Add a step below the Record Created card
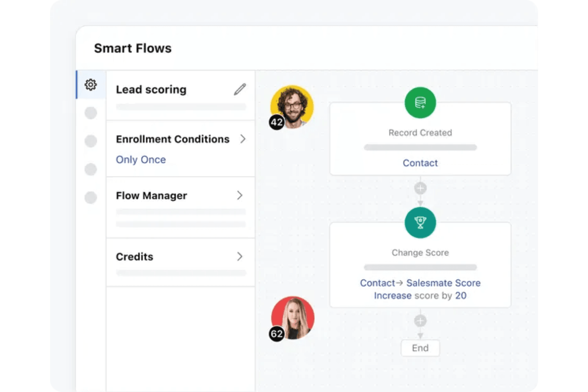This screenshot has width=588, height=392. click(420, 188)
